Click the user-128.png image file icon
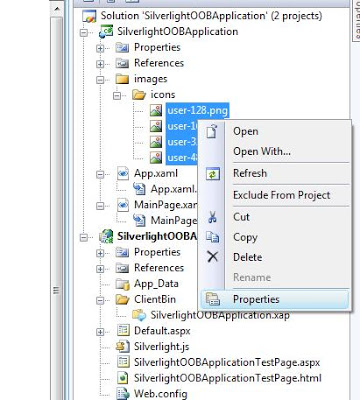The image size is (360, 400). [156, 111]
